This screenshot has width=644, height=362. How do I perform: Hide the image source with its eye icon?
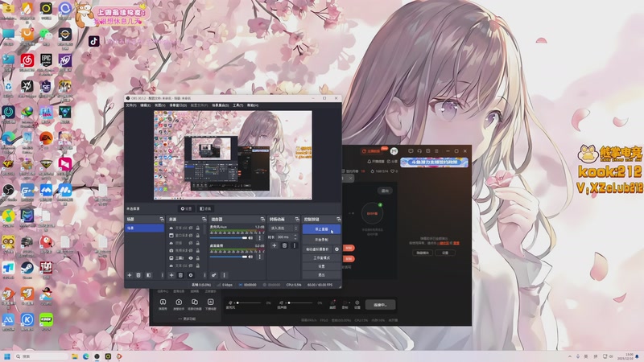[x=191, y=258]
